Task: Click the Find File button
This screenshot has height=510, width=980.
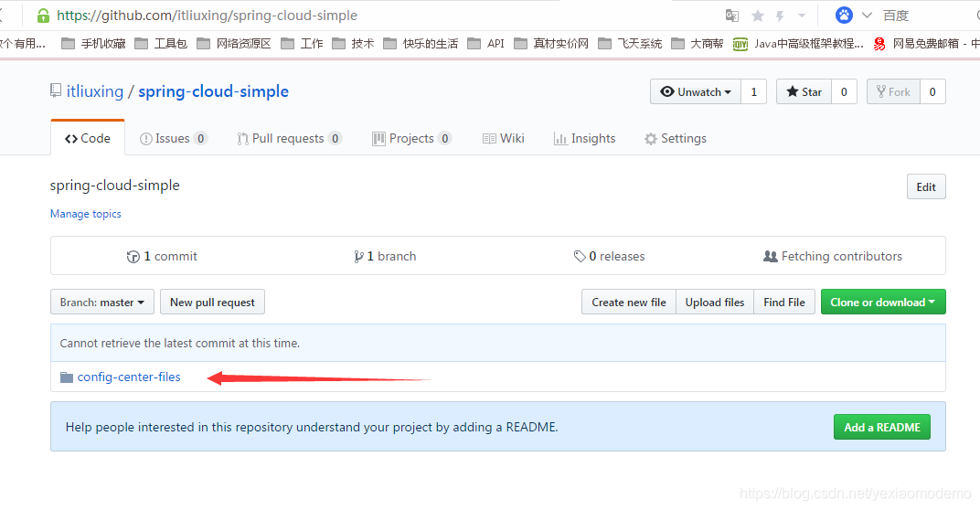Action: (x=784, y=302)
